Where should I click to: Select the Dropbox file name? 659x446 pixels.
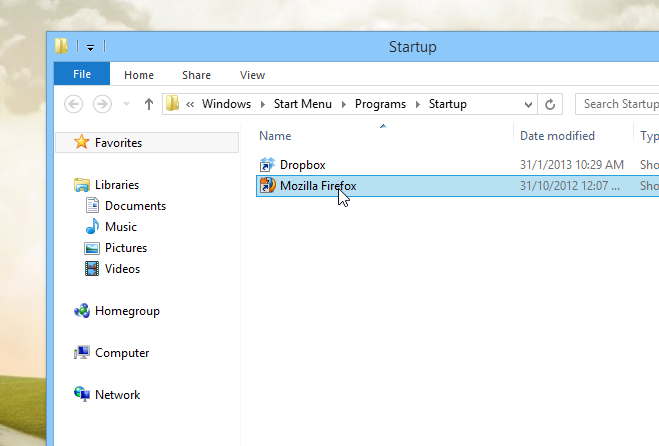point(303,165)
